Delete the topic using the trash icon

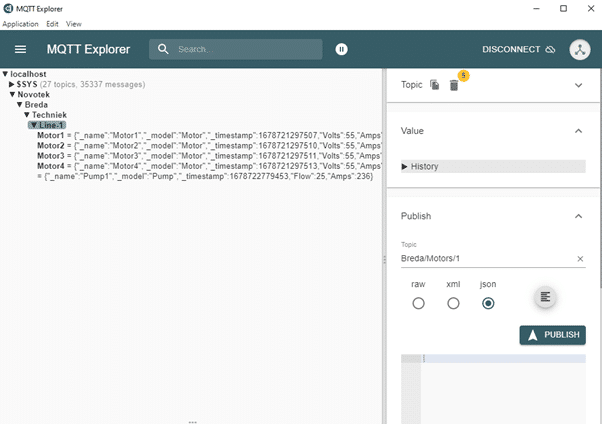(454, 86)
